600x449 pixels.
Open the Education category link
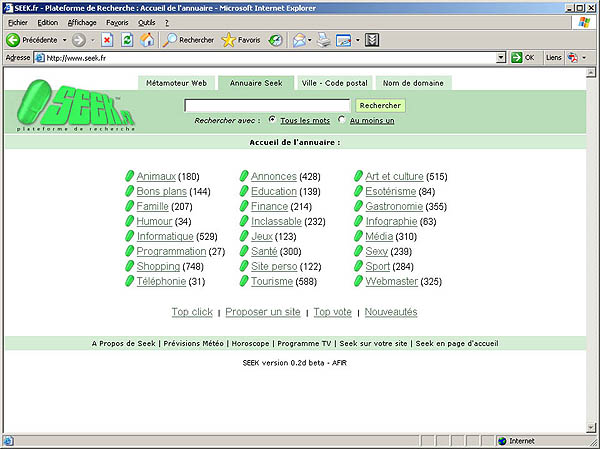coord(274,191)
